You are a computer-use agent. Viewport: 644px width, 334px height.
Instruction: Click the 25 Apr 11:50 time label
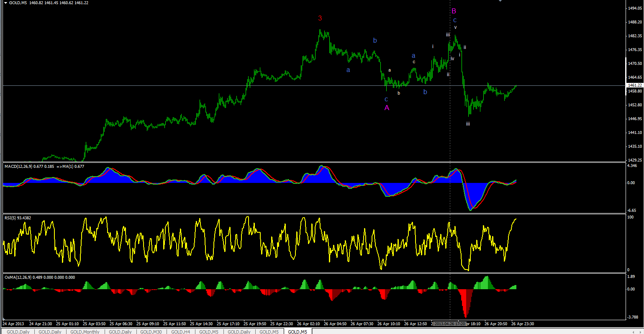[x=174, y=324]
